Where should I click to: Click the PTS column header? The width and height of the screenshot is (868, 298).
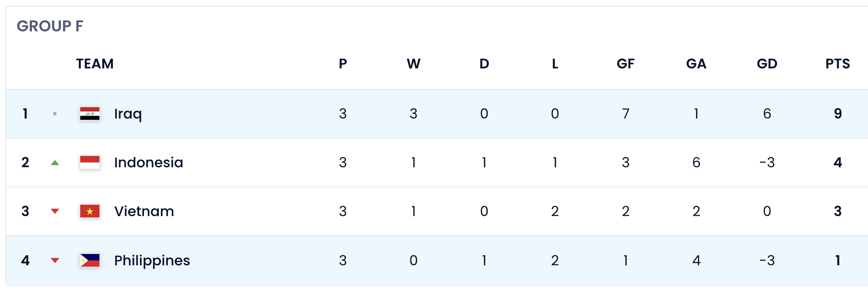(x=837, y=64)
